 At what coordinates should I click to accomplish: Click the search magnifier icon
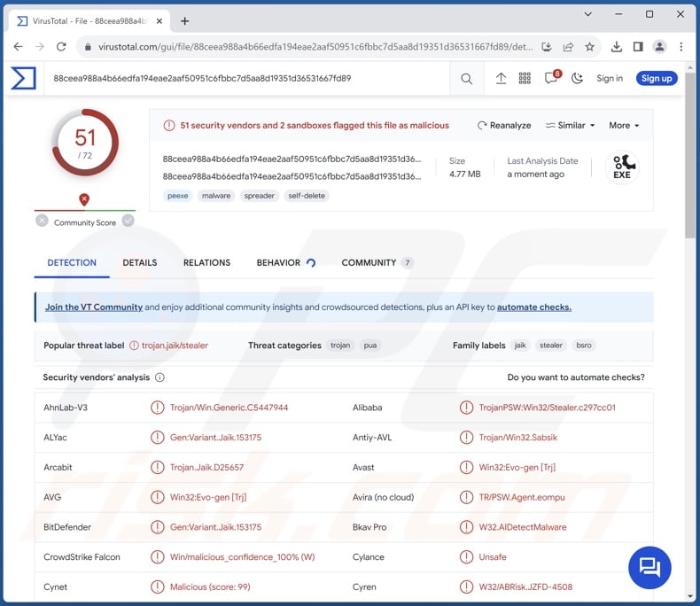(466, 79)
